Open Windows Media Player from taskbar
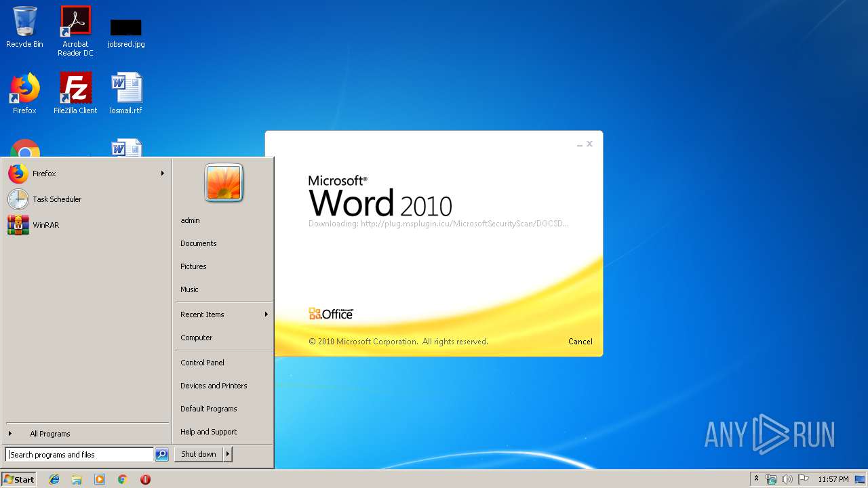The width and height of the screenshot is (868, 488). [x=100, y=479]
